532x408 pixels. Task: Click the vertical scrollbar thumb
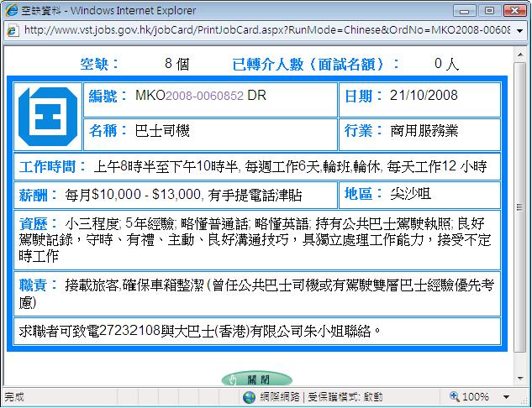(519, 207)
